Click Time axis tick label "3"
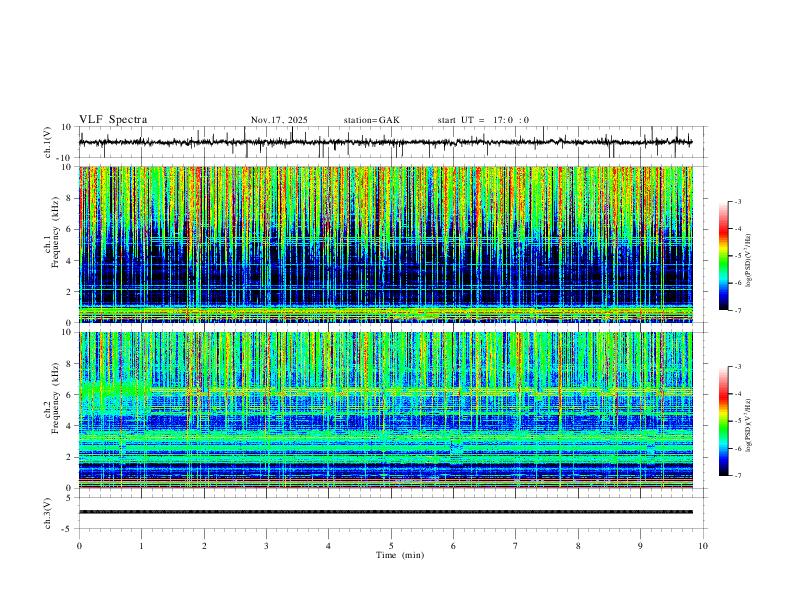 pyautogui.click(x=266, y=546)
